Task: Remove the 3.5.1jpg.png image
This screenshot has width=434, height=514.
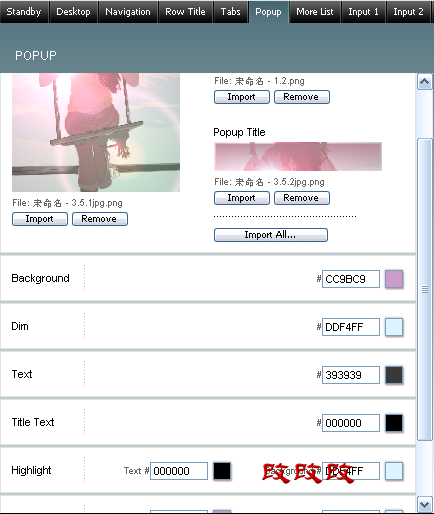Action: pyautogui.click(x=100, y=219)
